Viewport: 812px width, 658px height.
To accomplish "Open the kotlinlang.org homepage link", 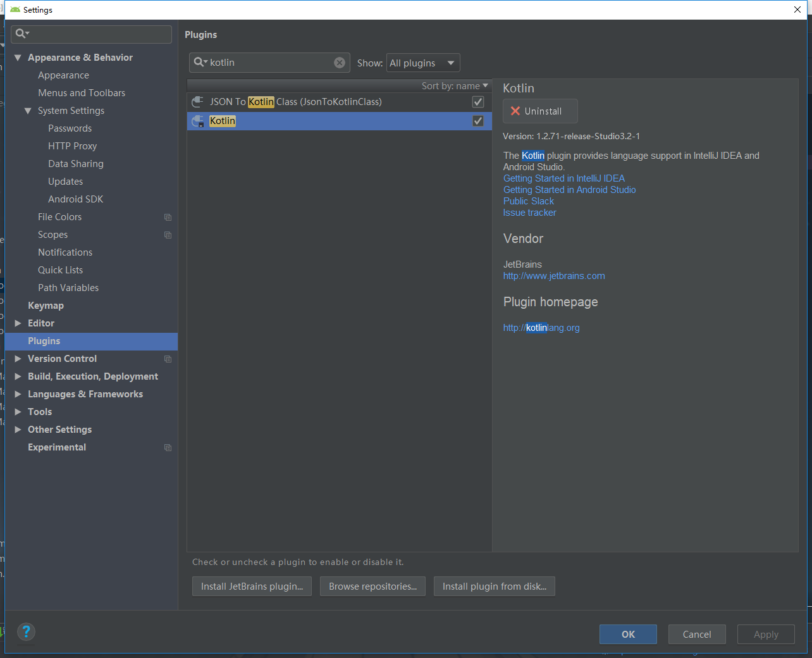I will pyautogui.click(x=541, y=328).
